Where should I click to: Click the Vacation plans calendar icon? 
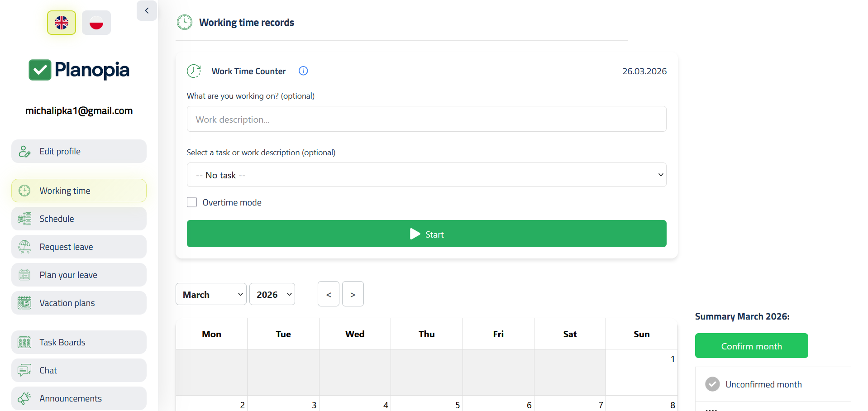[24, 303]
